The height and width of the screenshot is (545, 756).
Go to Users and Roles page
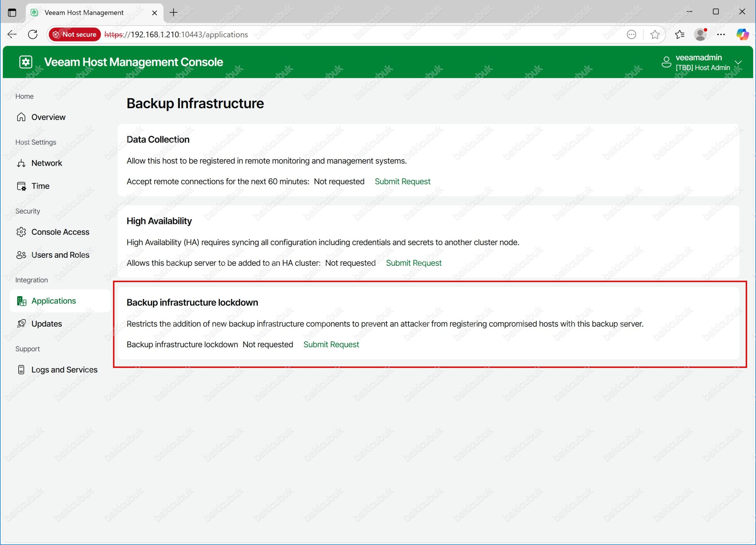point(60,255)
